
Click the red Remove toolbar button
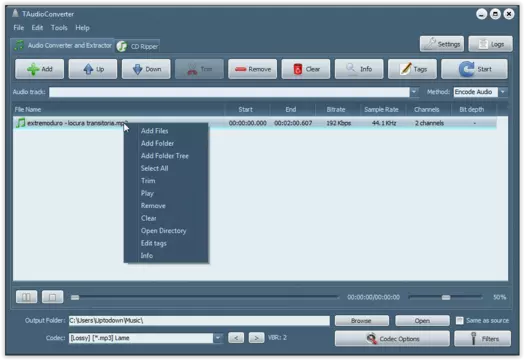(253, 69)
